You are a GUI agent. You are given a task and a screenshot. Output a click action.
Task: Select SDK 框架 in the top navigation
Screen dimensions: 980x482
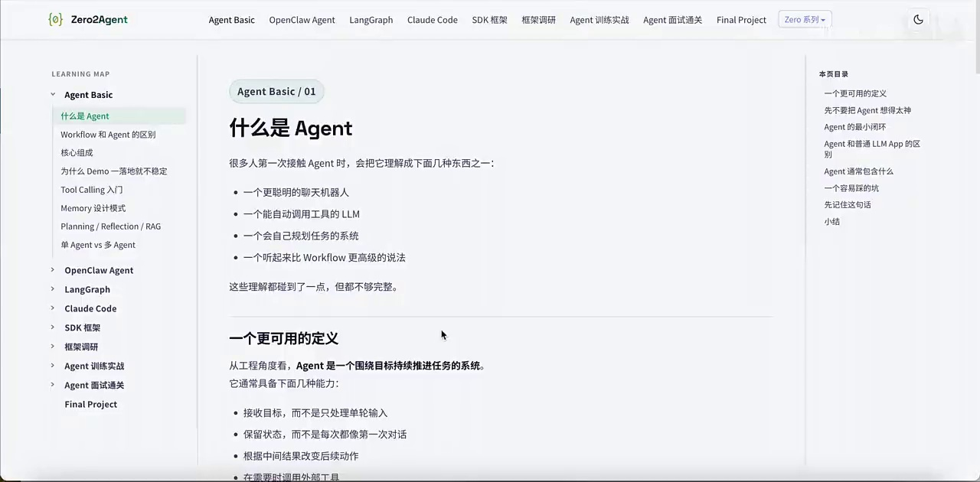489,20
